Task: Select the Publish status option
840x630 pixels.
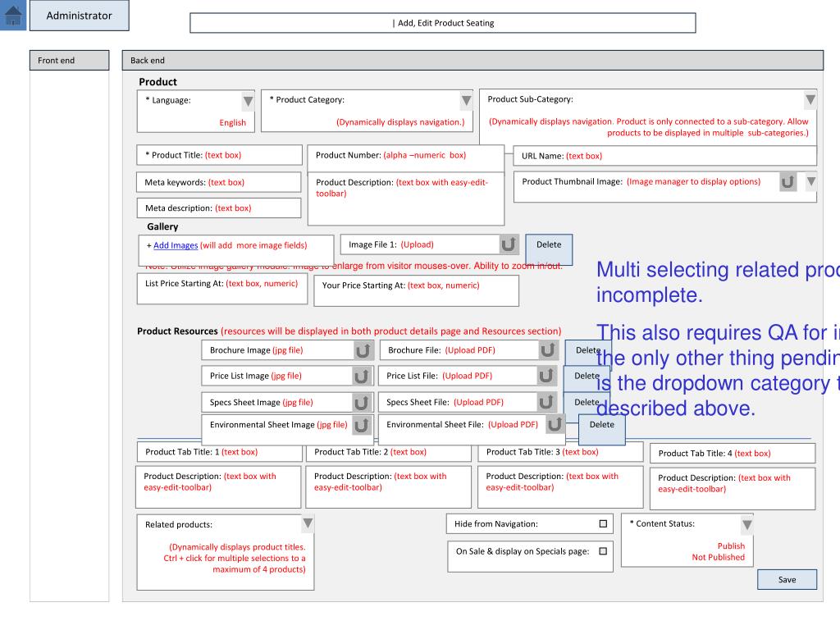Action: click(x=731, y=546)
